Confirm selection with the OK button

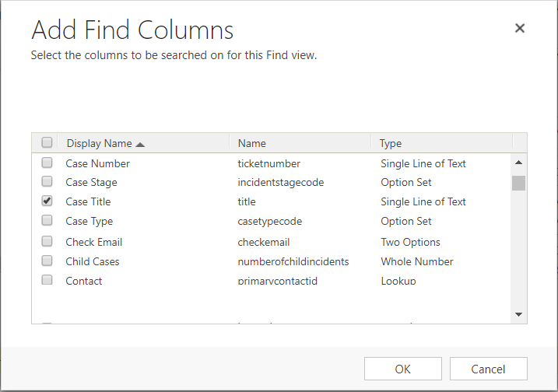click(403, 369)
